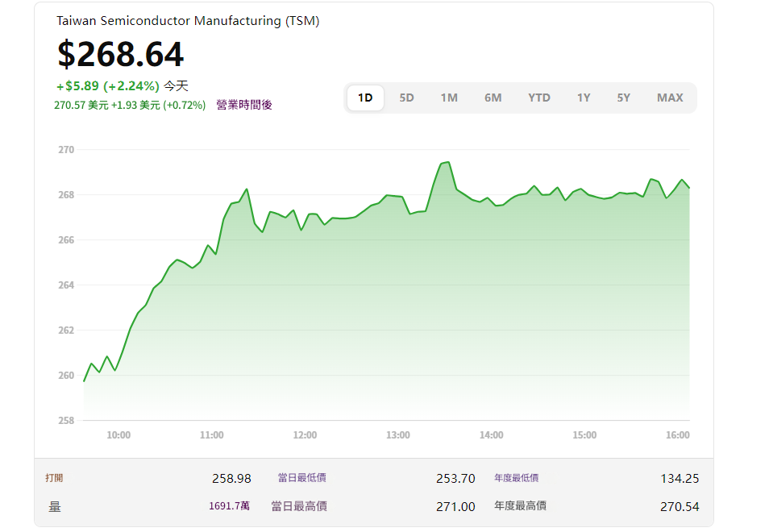The width and height of the screenshot is (769, 532).
Task: Click the 年度最高價 year high label
Action: click(x=521, y=505)
